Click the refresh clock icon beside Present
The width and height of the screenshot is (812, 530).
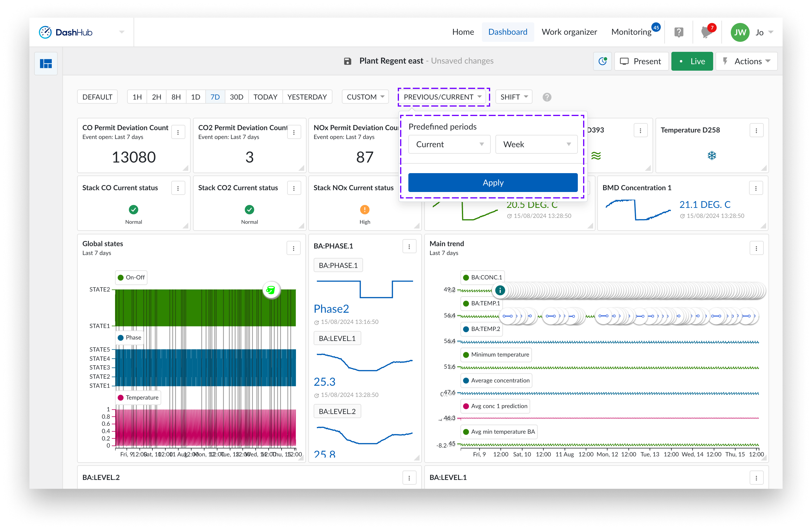[603, 61]
